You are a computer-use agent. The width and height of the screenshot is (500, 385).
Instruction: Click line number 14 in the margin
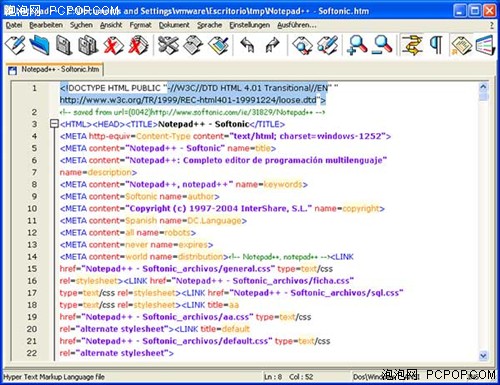tap(32, 257)
